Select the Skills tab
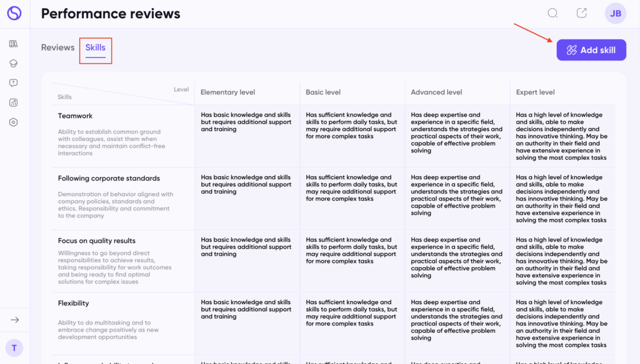This screenshot has height=364, width=640. pos(96,47)
